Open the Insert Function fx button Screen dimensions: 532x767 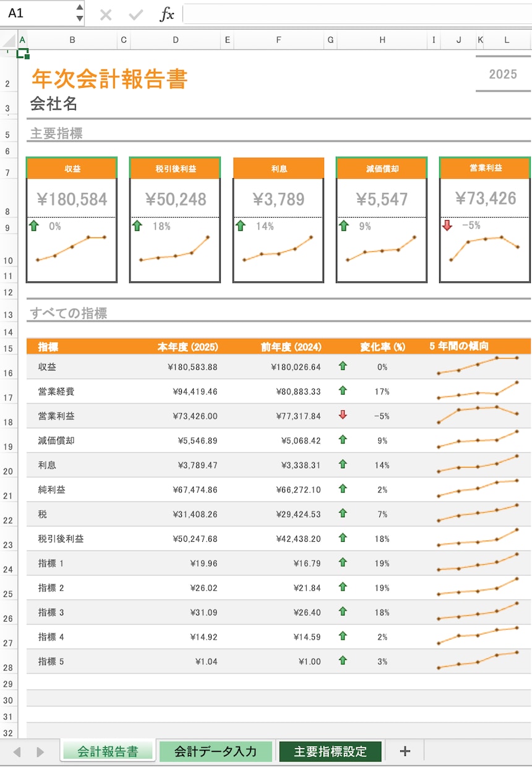167,14
